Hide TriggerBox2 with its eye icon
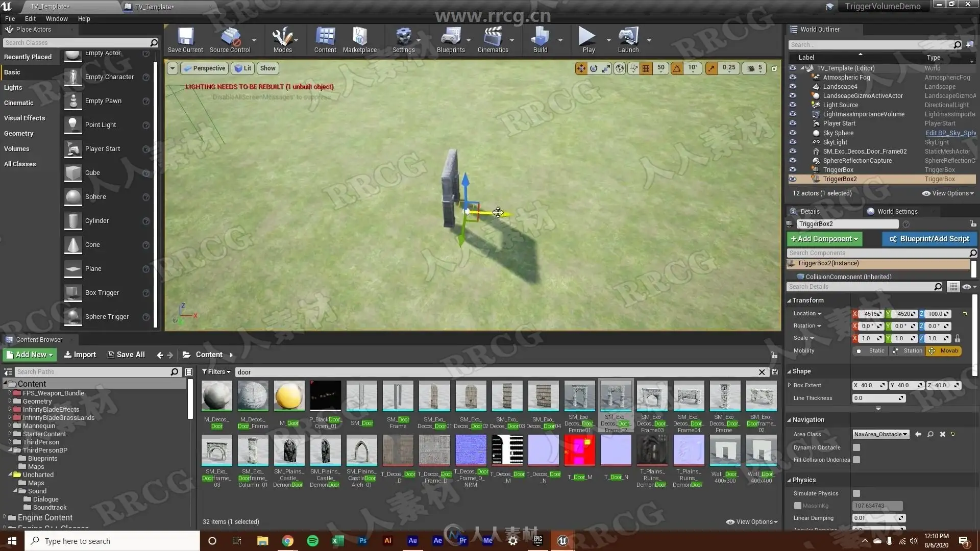Viewport: 980px width, 551px height. [x=793, y=179]
